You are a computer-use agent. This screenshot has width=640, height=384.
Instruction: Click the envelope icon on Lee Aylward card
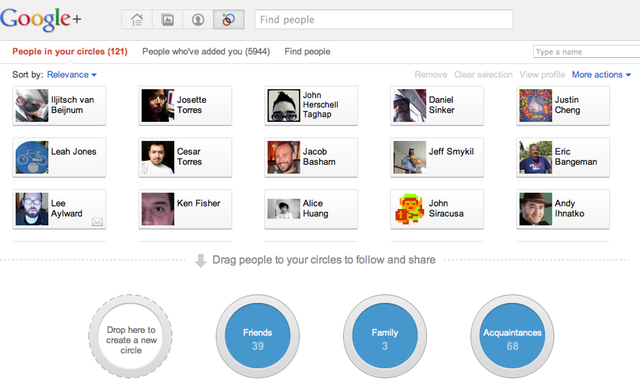coord(97,222)
